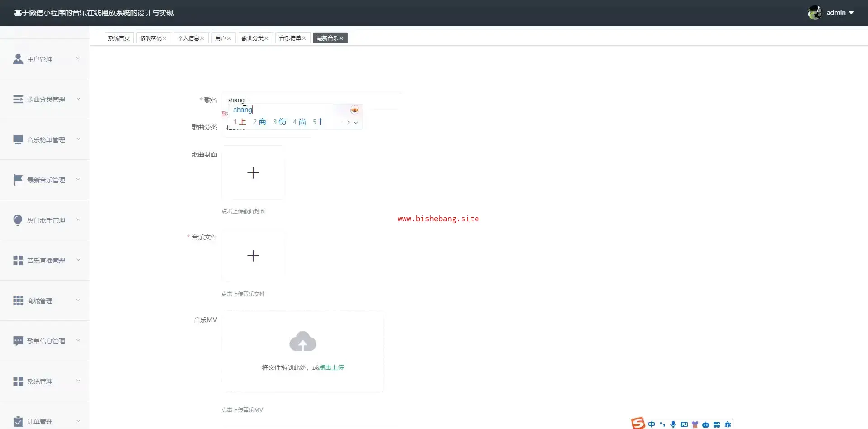The height and width of the screenshot is (429, 868).
Task: Expand the 音乐榜单管理 menu chevron
Action: [x=78, y=139]
